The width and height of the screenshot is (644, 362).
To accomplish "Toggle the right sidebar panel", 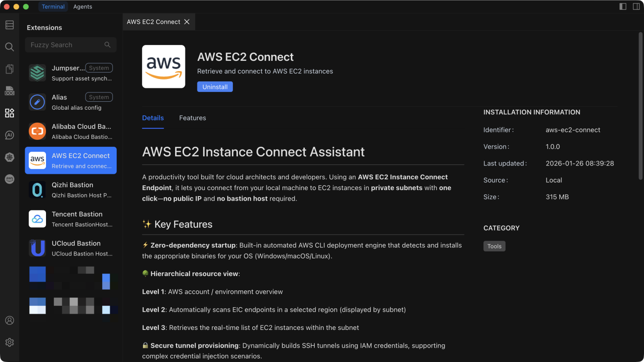I will (636, 7).
